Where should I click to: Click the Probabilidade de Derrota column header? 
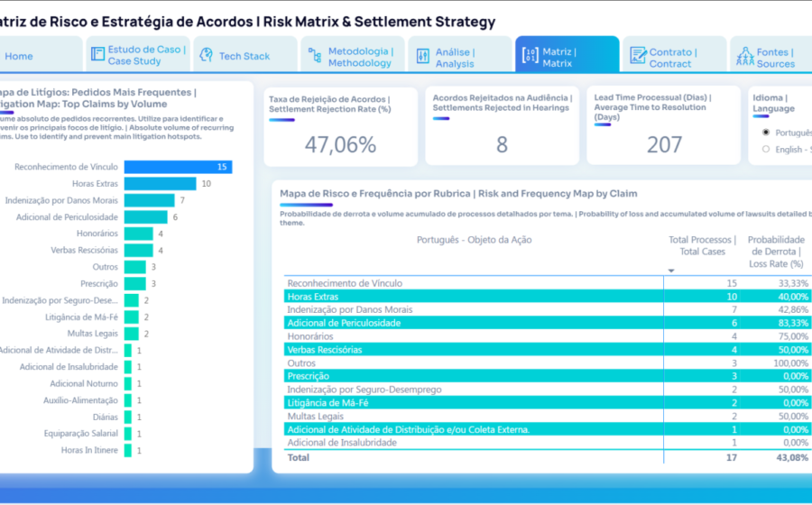pos(776,252)
